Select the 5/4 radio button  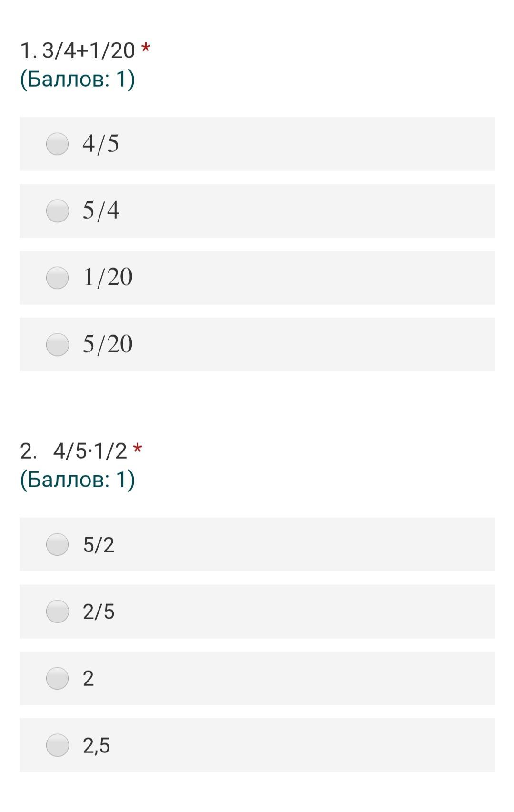tap(57, 211)
